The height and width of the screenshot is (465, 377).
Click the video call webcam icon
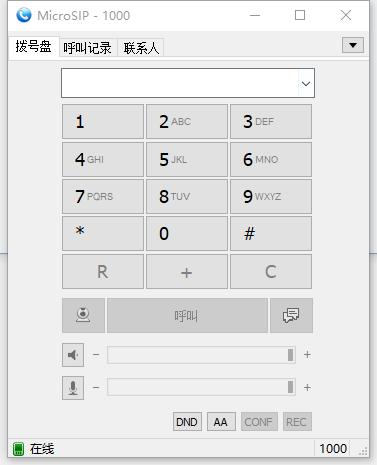click(83, 315)
